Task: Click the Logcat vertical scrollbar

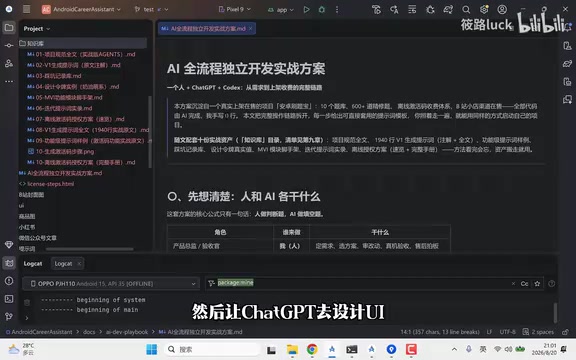Action: 555,313
